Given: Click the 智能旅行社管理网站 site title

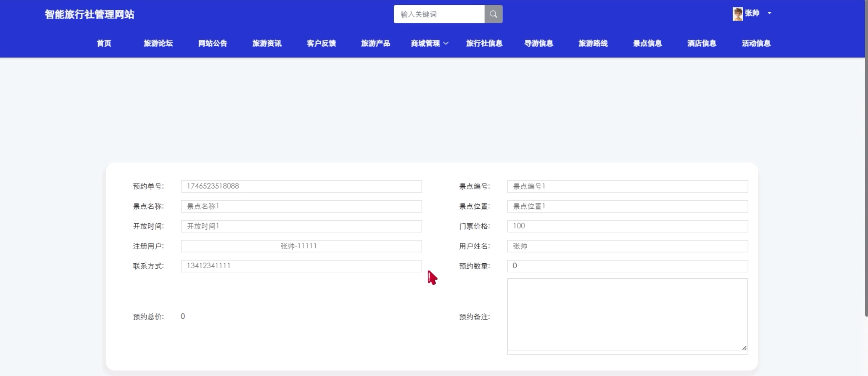Looking at the screenshot, I should [90, 14].
